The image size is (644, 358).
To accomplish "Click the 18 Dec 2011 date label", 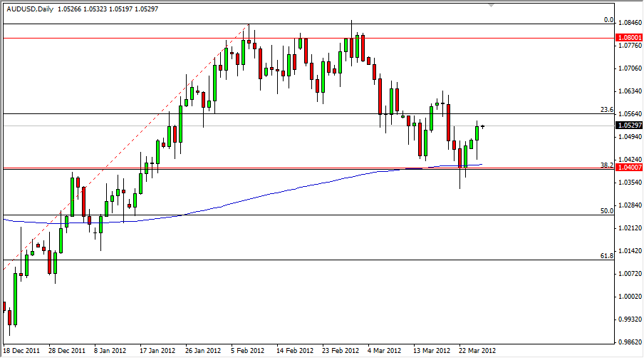I will pyautogui.click(x=21, y=351).
